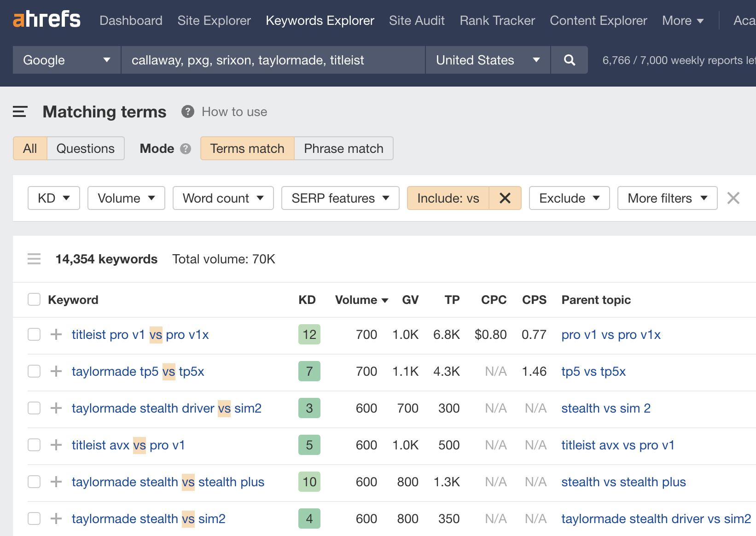
Task: Add 'titleist pro v1 vs pro v1x' via plus icon
Action: pos(55,335)
